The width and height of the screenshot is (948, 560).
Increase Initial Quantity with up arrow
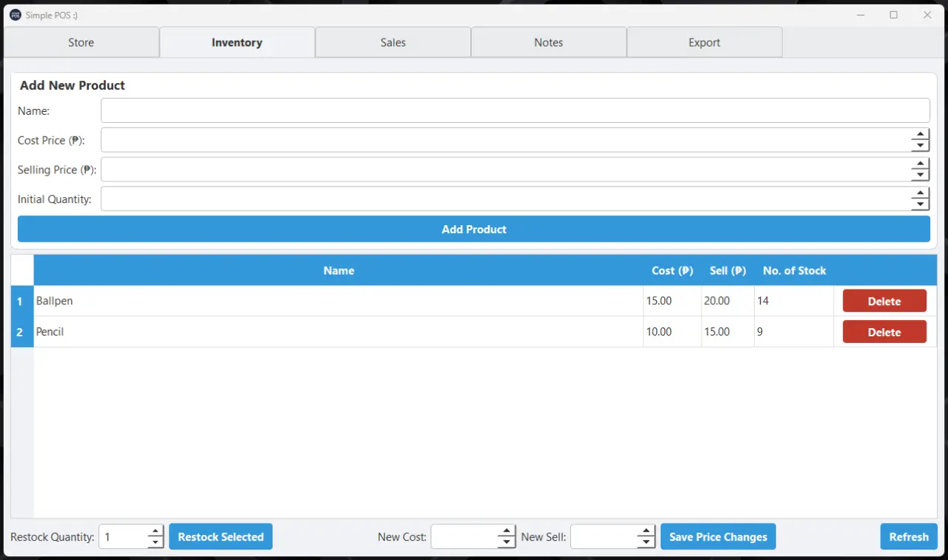(x=920, y=193)
